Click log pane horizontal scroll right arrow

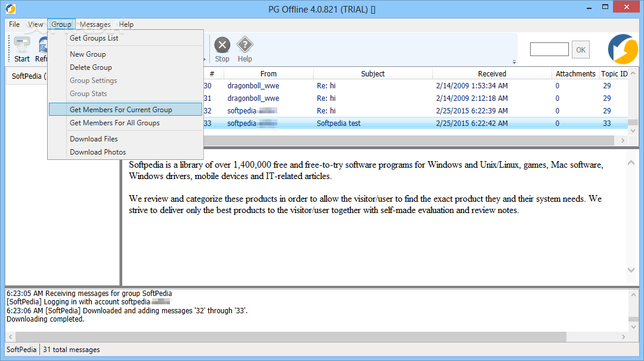[624, 337]
